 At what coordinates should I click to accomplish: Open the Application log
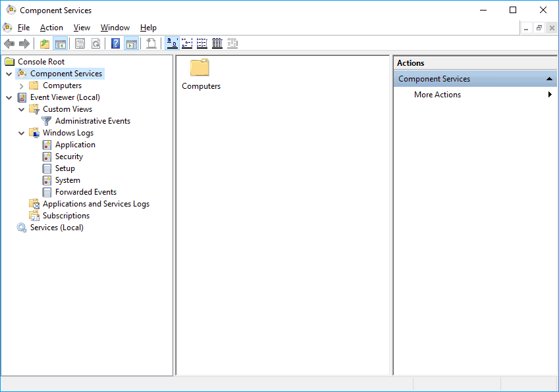pyautogui.click(x=75, y=145)
